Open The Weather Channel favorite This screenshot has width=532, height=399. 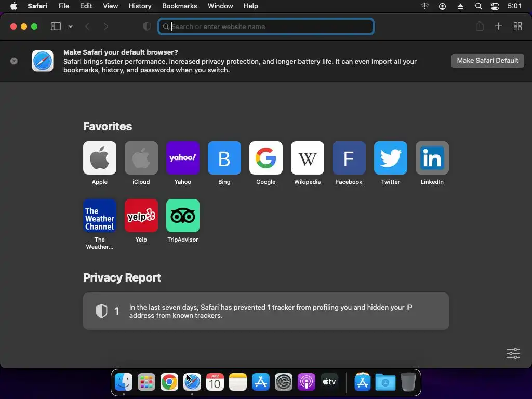coord(100,216)
